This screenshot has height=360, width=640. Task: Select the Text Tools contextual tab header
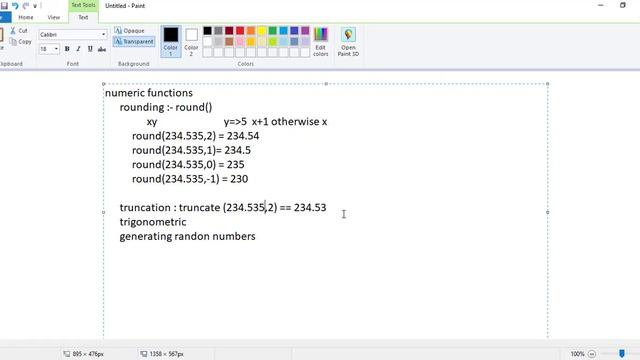tap(83, 5)
